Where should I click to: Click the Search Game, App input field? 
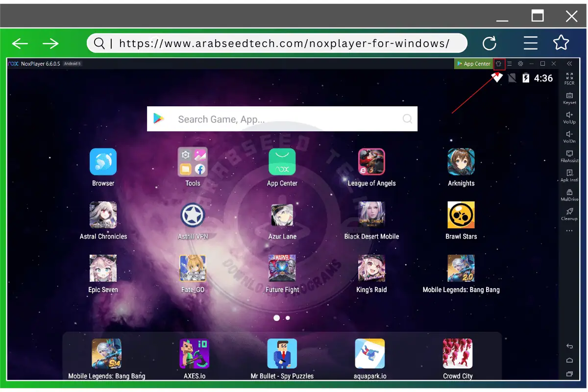[282, 119]
